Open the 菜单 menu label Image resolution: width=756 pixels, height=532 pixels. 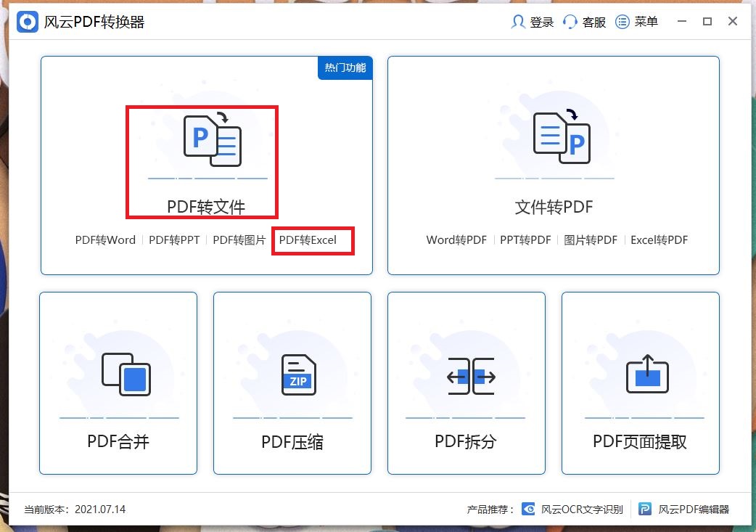[646, 22]
